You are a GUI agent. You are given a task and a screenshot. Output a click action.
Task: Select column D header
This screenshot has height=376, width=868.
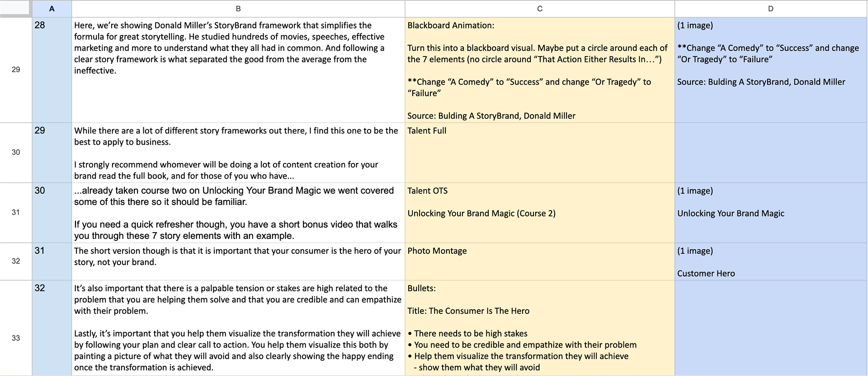point(771,9)
